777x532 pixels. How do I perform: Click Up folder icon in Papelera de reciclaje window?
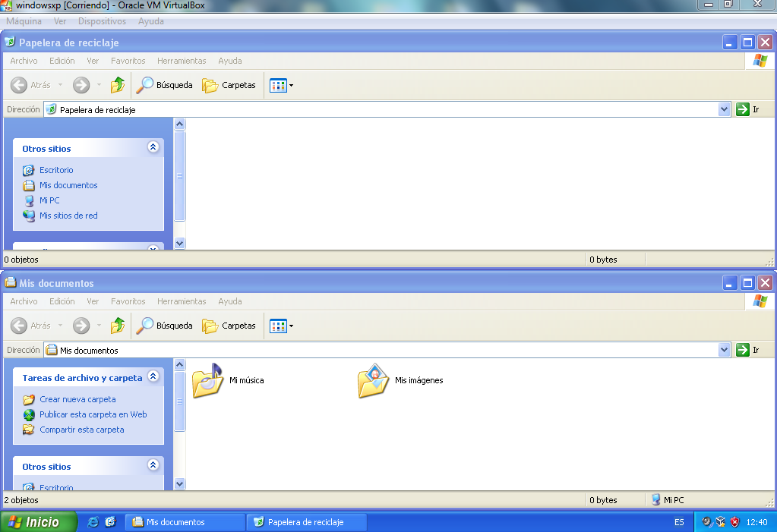point(118,85)
